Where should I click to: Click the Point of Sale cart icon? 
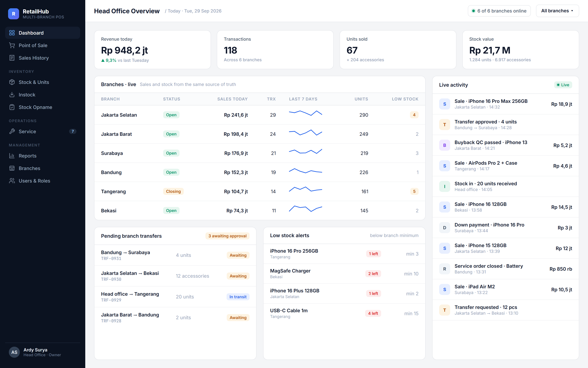tap(12, 45)
